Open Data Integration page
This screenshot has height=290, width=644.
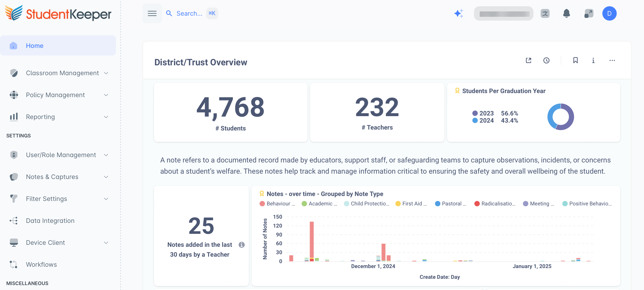click(x=50, y=220)
